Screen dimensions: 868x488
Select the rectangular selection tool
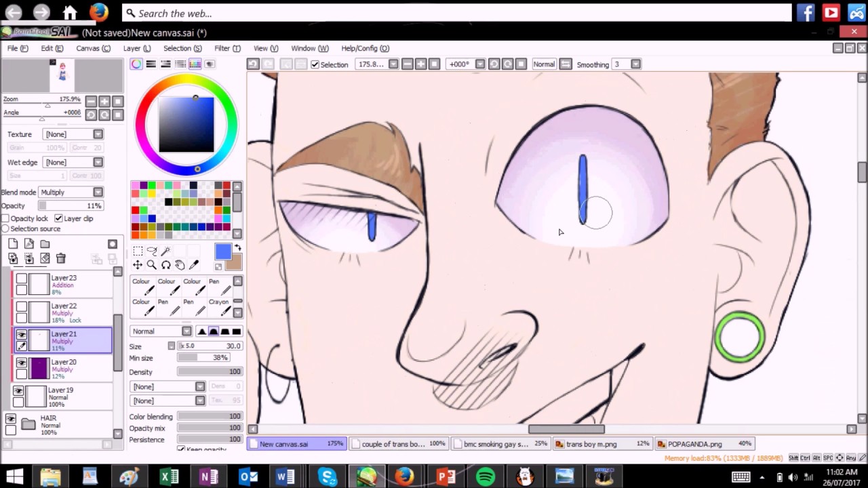137,251
